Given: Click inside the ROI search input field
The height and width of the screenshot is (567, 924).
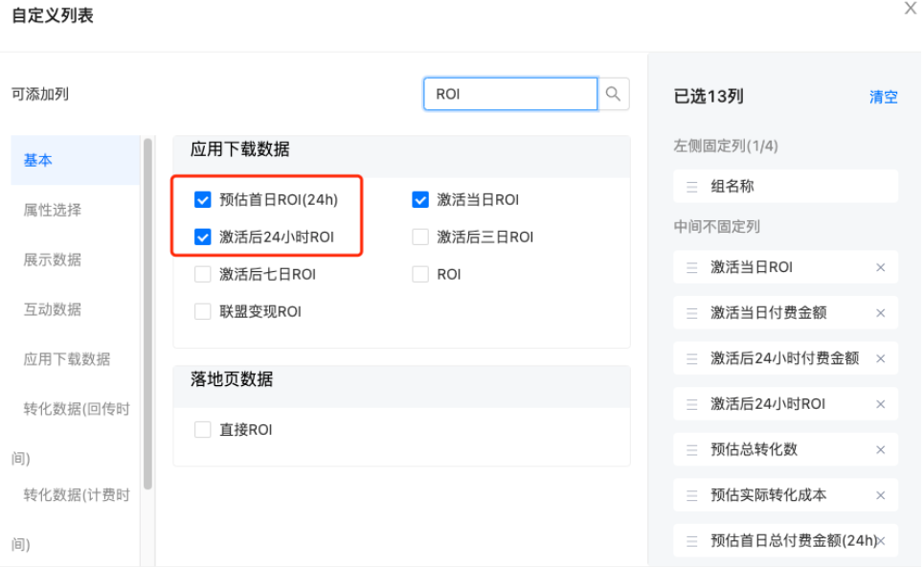Looking at the screenshot, I should (x=507, y=94).
